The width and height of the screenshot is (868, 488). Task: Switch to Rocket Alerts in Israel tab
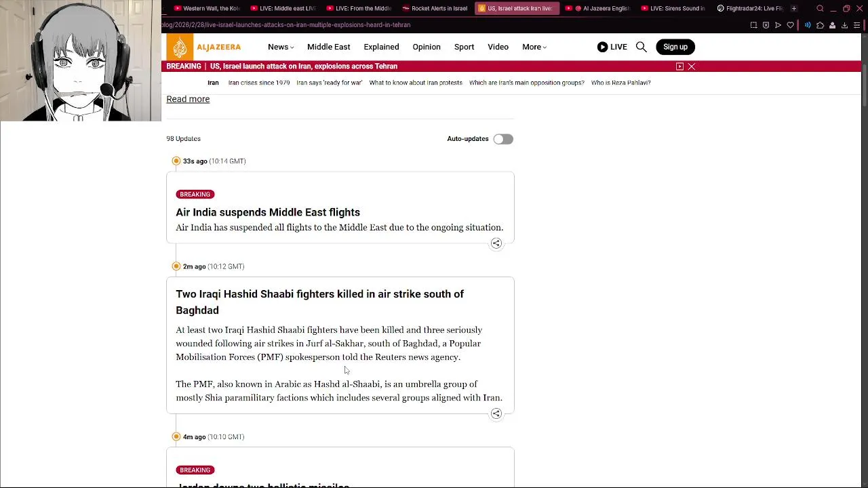[435, 8]
